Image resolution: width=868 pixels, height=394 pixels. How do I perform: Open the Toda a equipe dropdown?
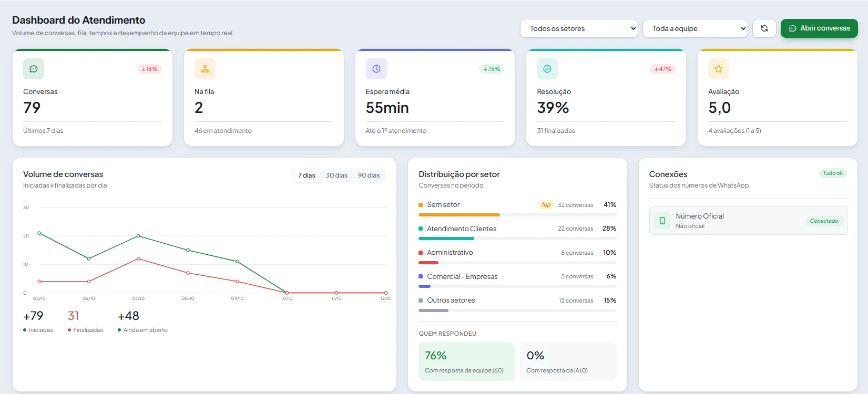(695, 28)
